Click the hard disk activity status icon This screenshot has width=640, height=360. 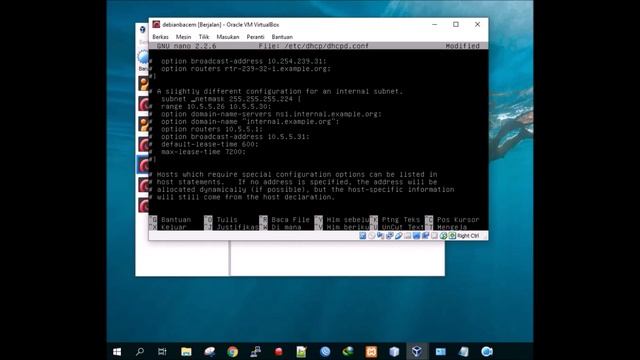pos(362,236)
